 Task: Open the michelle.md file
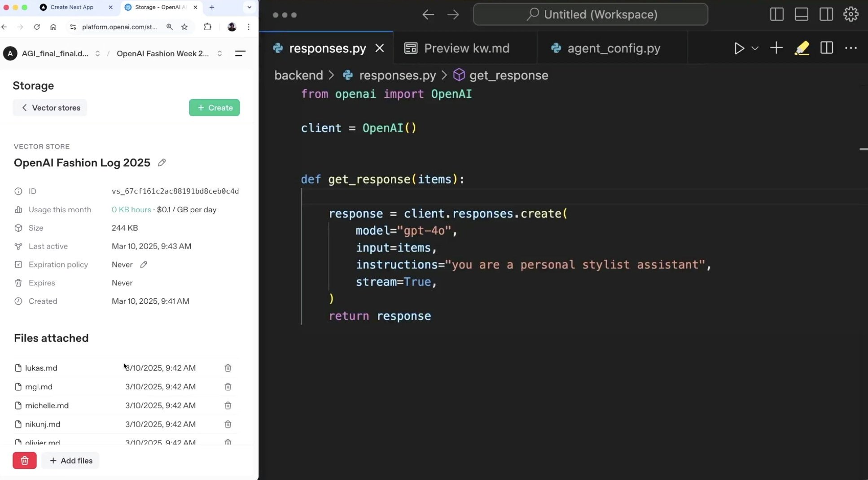tap(47, 406)
